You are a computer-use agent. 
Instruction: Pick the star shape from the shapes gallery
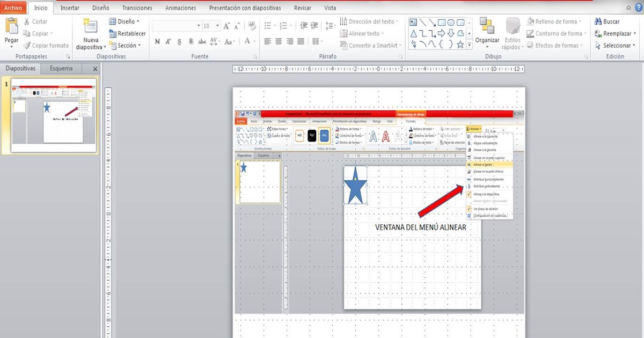460,45
